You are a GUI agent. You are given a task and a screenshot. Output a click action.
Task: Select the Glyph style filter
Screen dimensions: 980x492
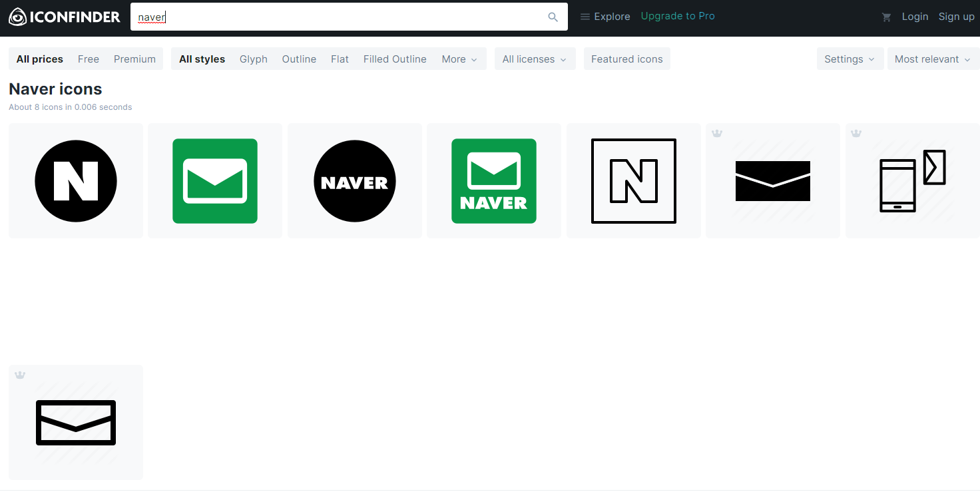(254, 59)
